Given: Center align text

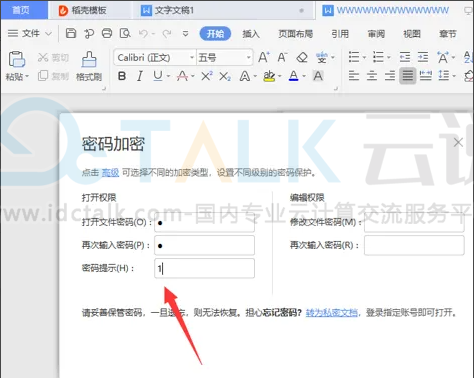Looking at the screenshot, I should [372, 76].
